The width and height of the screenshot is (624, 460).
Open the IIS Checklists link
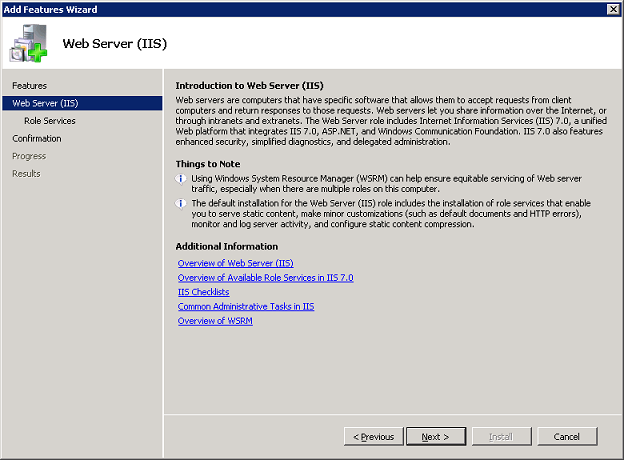click(203, 292)
